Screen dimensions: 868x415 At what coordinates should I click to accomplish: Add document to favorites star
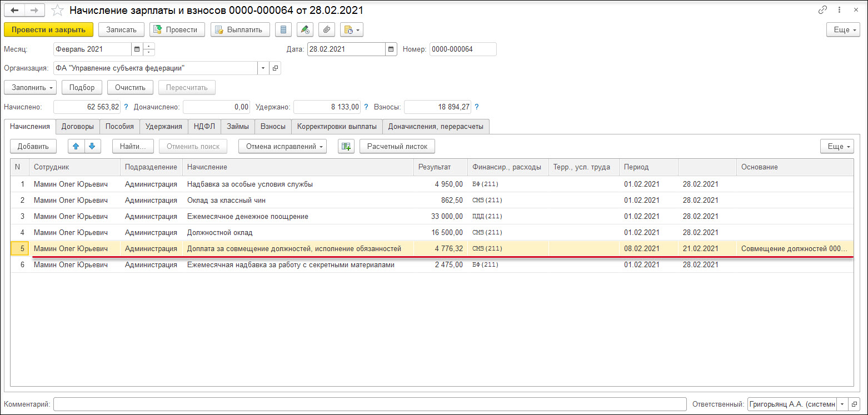[x=57, y=11]
